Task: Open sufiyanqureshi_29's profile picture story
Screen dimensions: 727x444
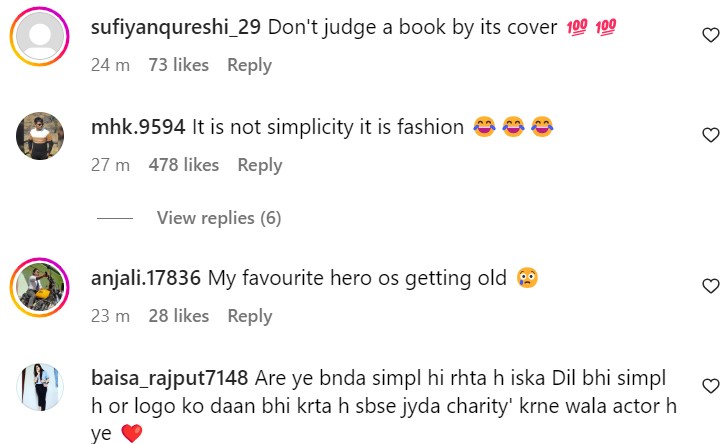Action: [40, 36]
